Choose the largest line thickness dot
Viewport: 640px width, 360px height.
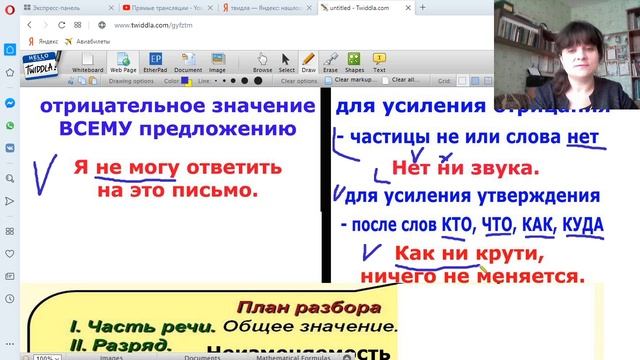tap(258, 80)
